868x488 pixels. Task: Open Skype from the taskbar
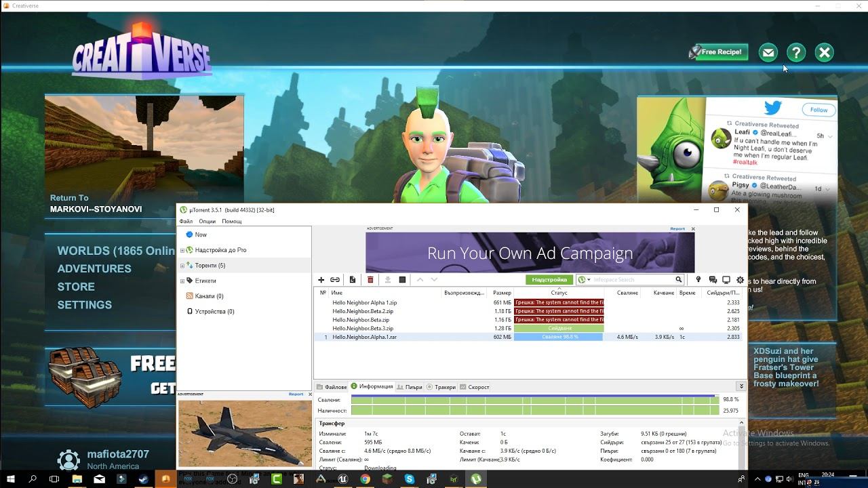pos(410,479)
